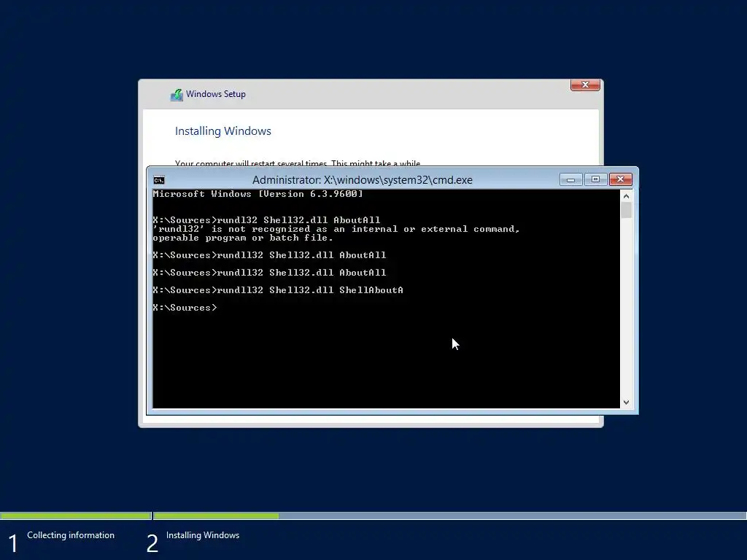The height and width of the screenshot is (560, 747).
Task: Click the 'Collecting information' step label
Action: (x=71, y=535)
